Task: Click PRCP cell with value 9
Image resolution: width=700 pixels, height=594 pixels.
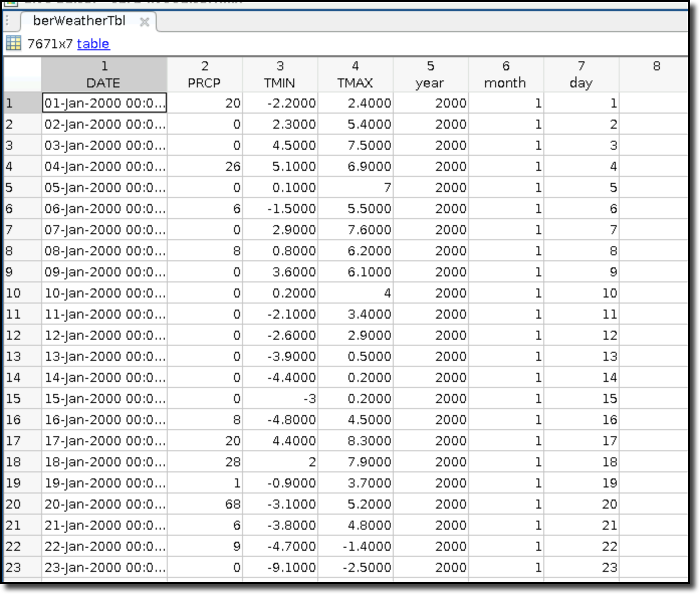Action: click(x=205, y=546)
